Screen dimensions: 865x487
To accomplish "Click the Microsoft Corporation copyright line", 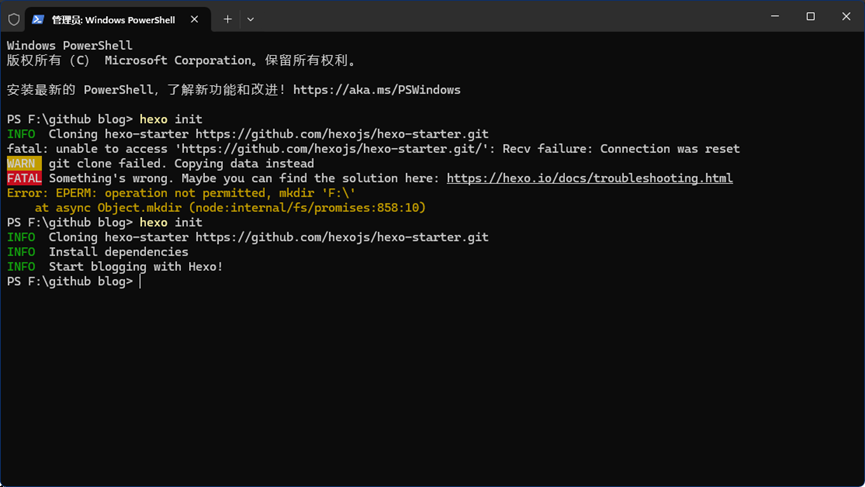I will (181, 61).
